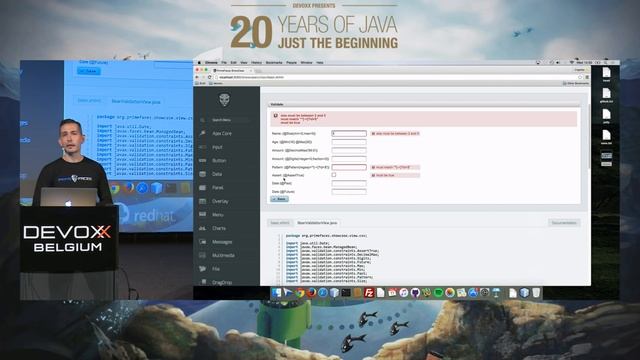Screen dimensions: 640x360
Task: Click the Name input field
Action: (x=349, y=133)
